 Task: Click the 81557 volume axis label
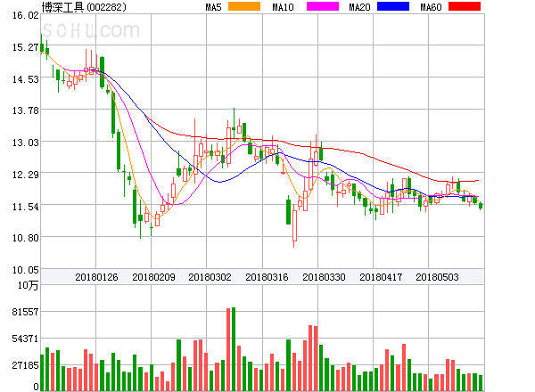[x=26, y=312]
